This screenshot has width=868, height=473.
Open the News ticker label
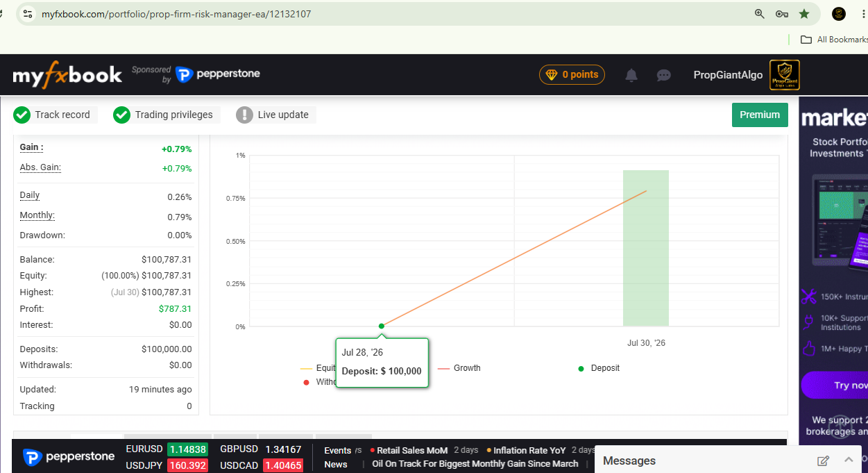336,464
